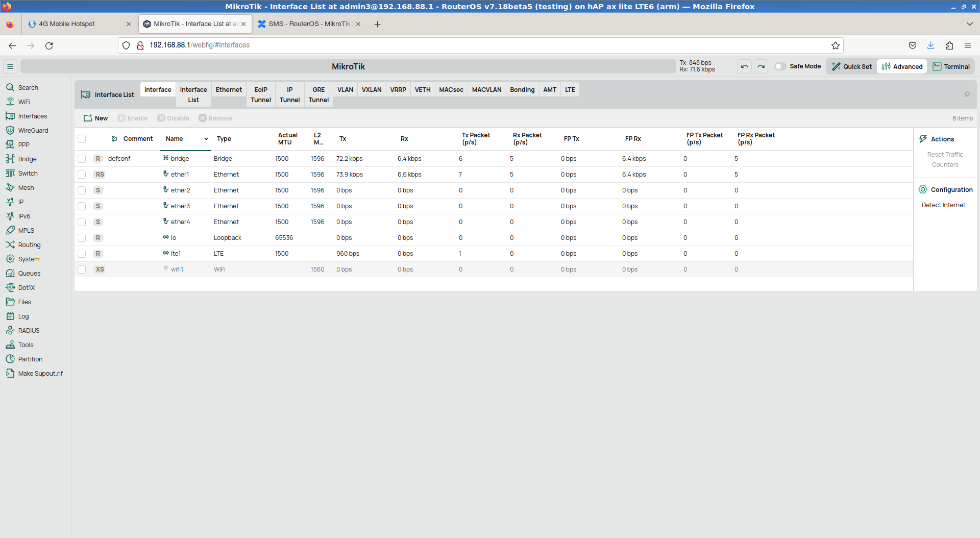
Task: Switch to the Bonding tab
Action: [x=522, y=90]
